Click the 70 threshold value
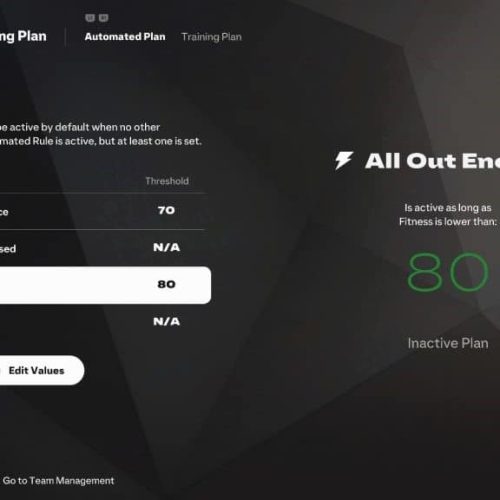Image resolution: width=500 pixels, height=500 pixels. point(166,210)
